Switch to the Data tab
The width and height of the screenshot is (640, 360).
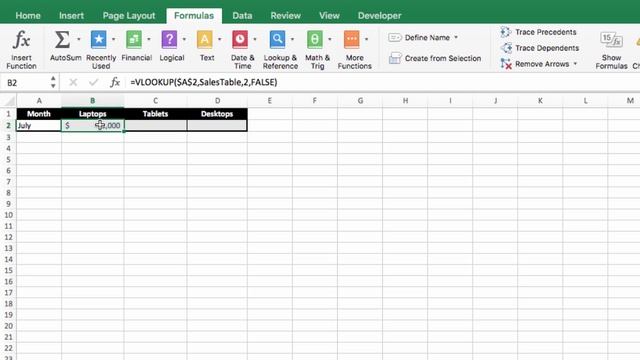pos(242,16)
